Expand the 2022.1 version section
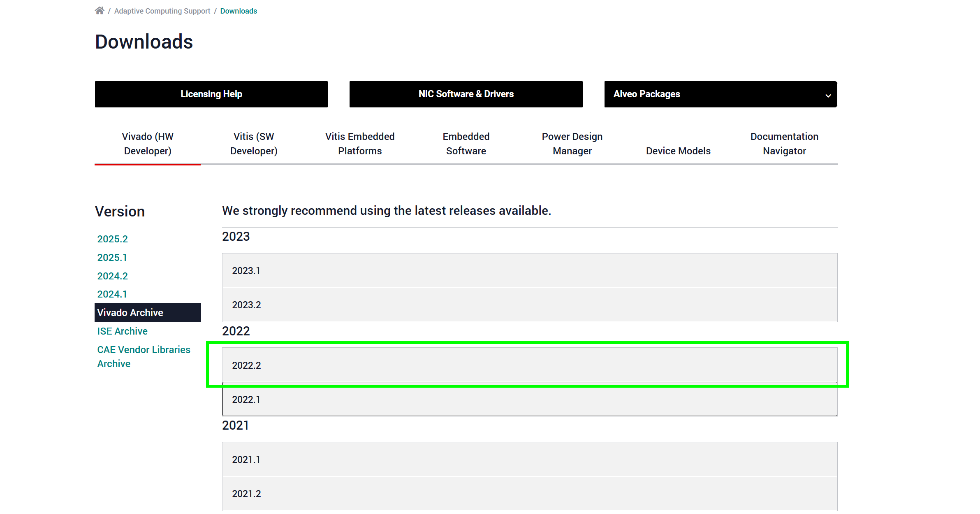980x514 pixels. [530, 399]
